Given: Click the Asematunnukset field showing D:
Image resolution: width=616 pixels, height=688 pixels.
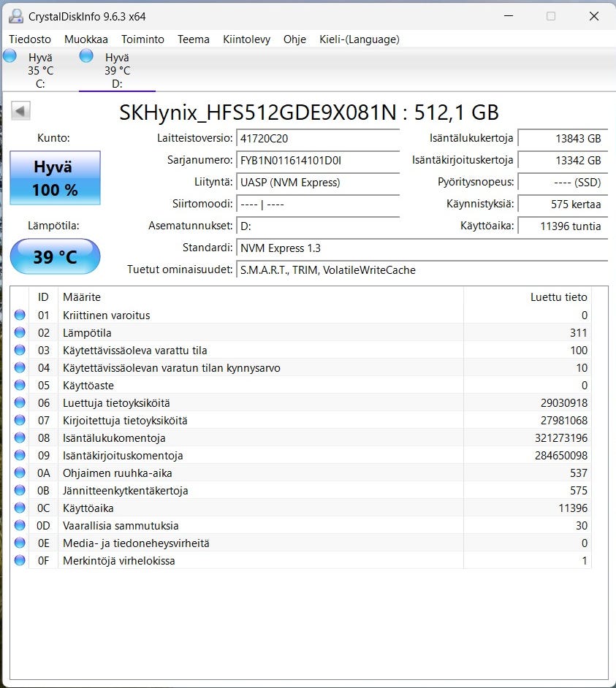Looking at the screenshot, I should [x=318, y=226].
